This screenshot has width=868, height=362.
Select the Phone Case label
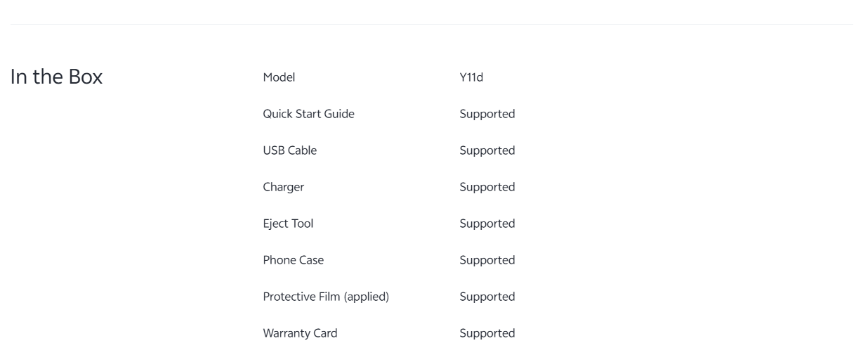point(293,260)
